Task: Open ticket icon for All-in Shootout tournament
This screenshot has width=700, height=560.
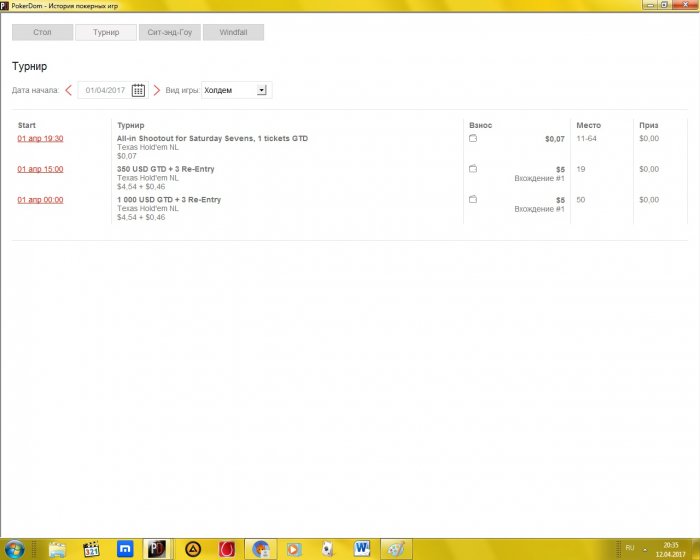Action: [473, 138]
